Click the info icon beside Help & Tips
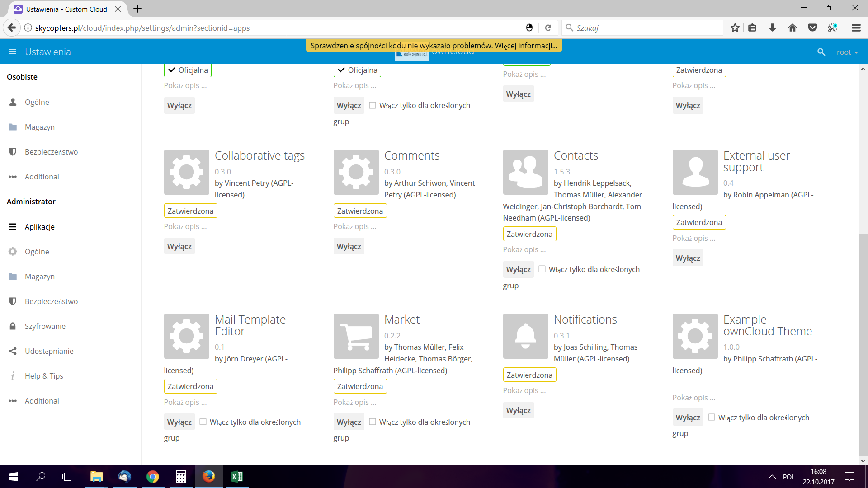This screenshot has height=488, width=868. tap(13, 376)
